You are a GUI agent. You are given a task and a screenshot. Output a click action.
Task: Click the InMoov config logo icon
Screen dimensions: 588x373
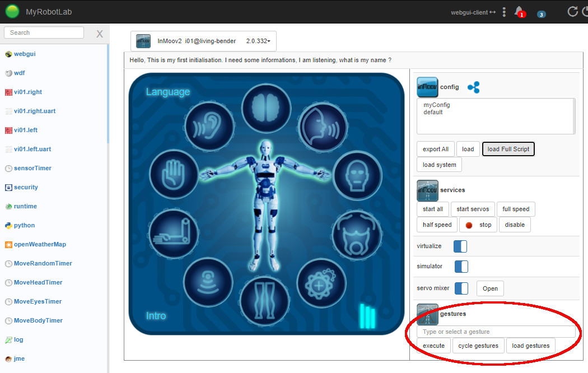click(x=427, y=87)
